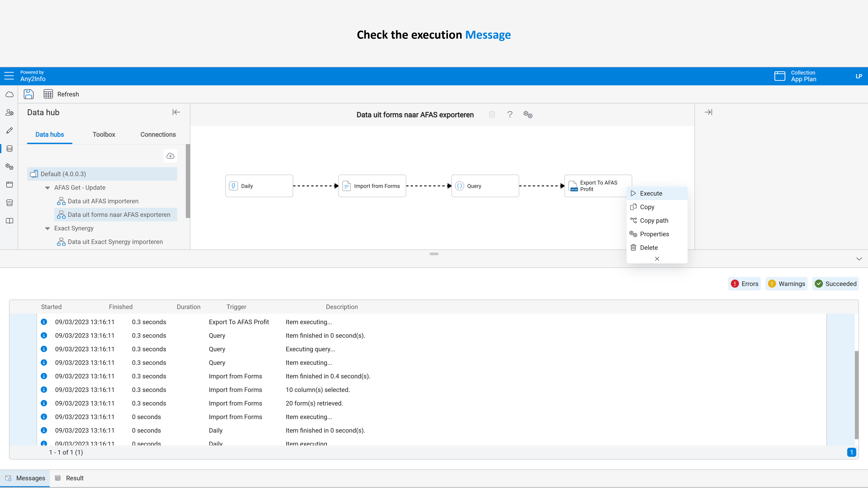Click the pencil edit icon in sidebar
This screenshot has width=868, height=488.
[9, 130]
